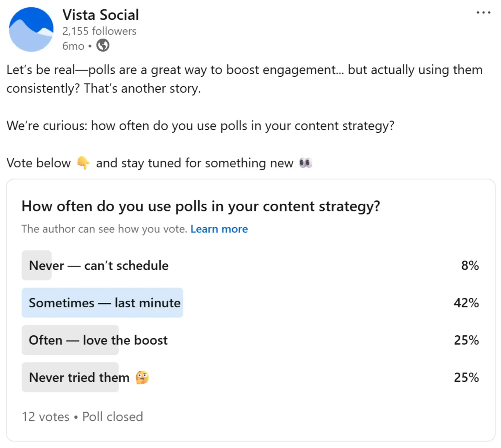Select the "Never — can't schedule" poll option
The height and width of the screenshot is (448, 501).
coord(99,266)
